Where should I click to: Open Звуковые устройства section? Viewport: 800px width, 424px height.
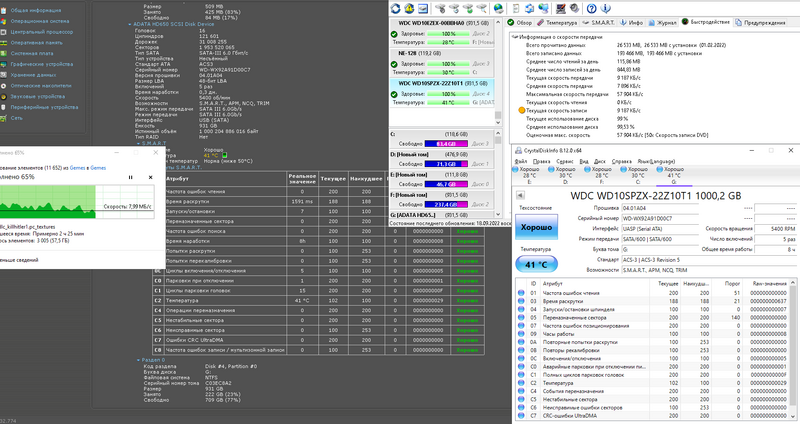pos(38,96)
